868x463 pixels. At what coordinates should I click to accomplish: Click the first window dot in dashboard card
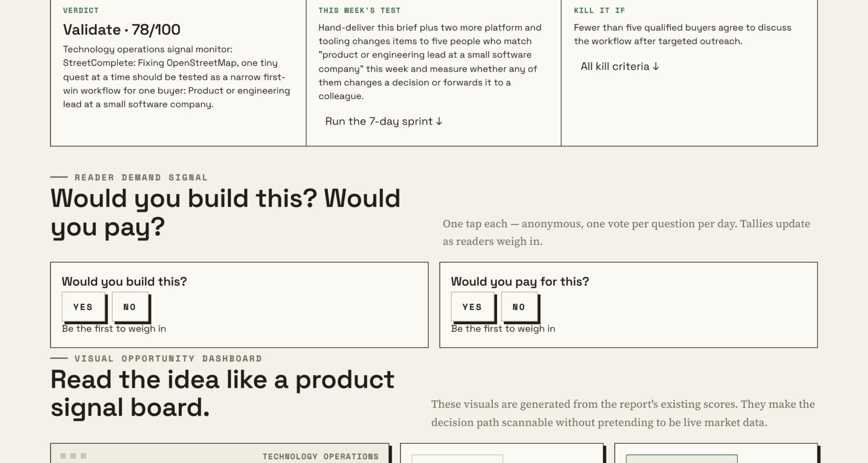tap(63, 456)
